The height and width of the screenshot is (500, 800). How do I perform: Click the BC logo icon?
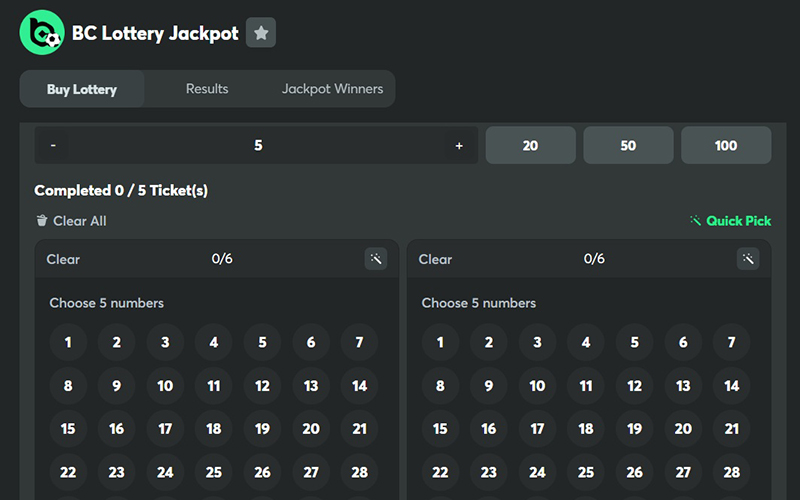pos(42,32)
